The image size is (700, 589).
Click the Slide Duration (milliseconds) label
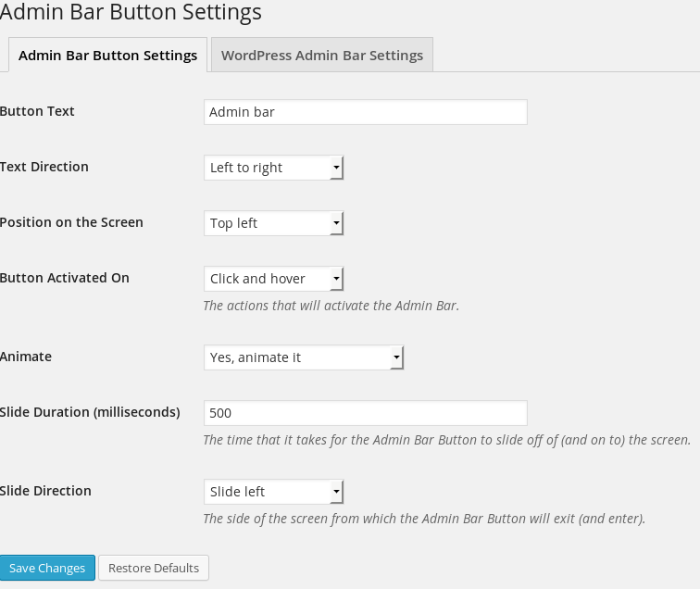[90, 412]
